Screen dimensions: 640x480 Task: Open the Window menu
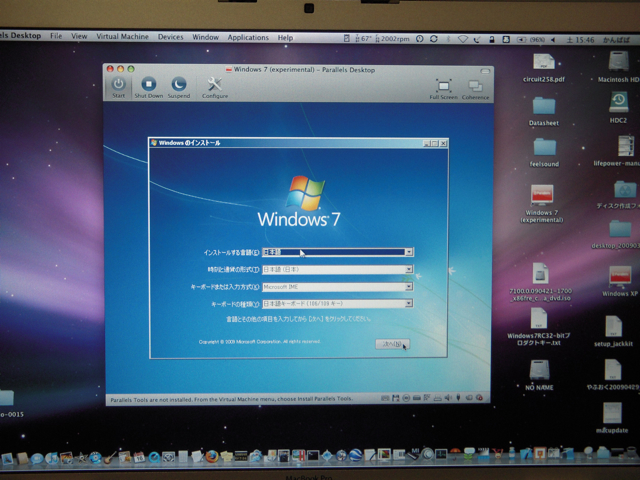(206, 37)
